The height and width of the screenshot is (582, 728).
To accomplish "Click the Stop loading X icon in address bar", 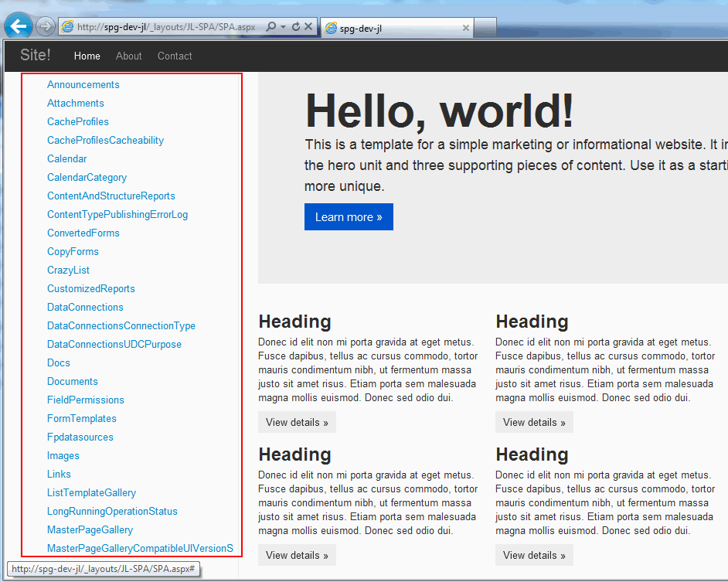I will click(x=308, y=27).
